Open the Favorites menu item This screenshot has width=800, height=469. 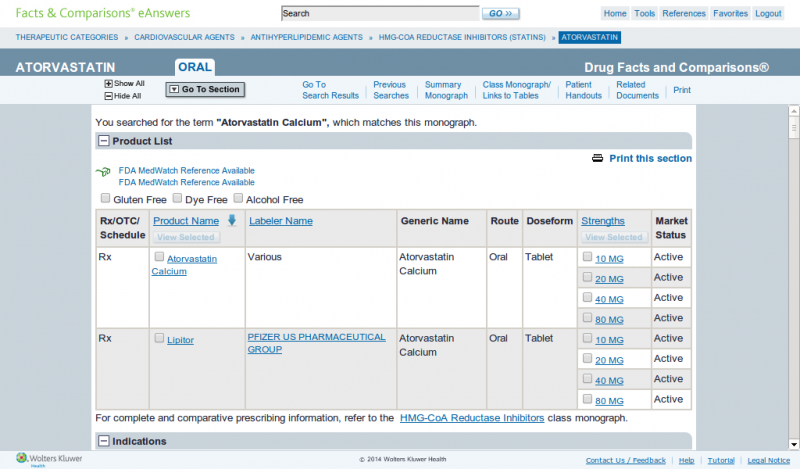[x=730, y=14]
